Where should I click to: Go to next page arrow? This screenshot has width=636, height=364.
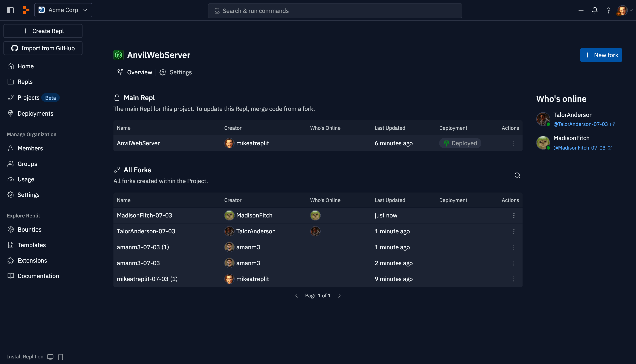(x=339, y=296)
